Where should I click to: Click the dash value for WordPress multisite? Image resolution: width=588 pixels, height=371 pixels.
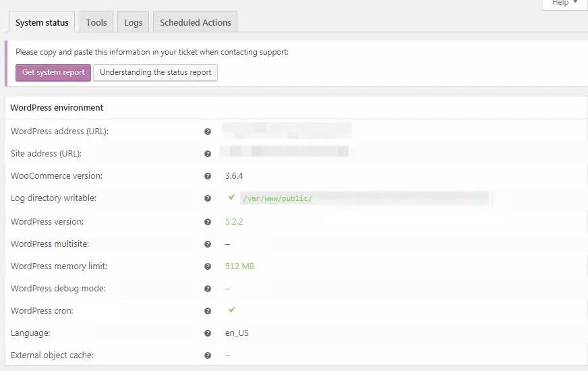(227, 244)
